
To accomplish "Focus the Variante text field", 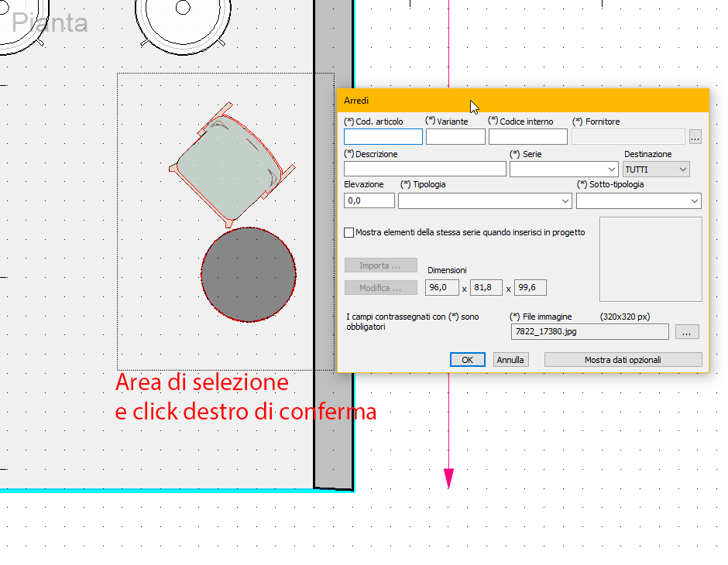I will (x=455, y=137).
